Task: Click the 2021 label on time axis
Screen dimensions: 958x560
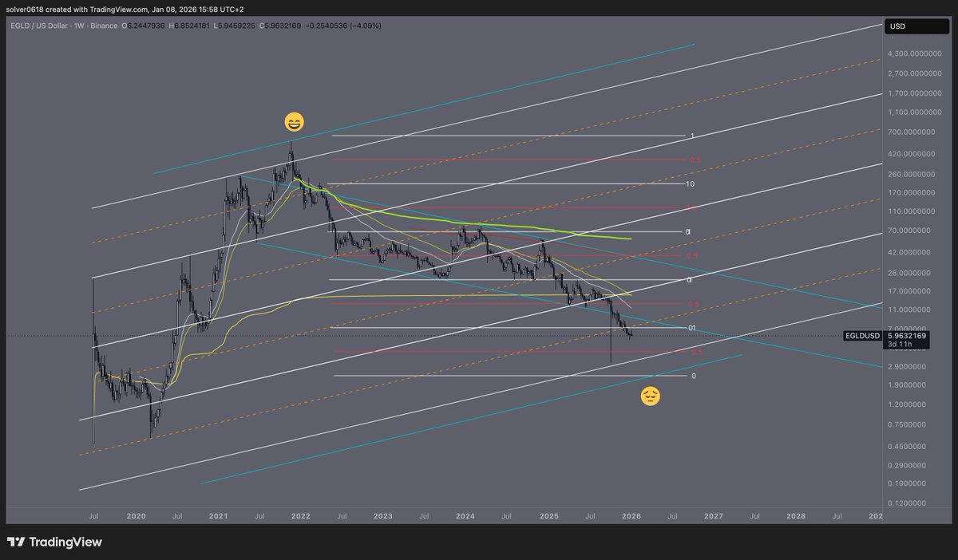Action: pos(218,517)
